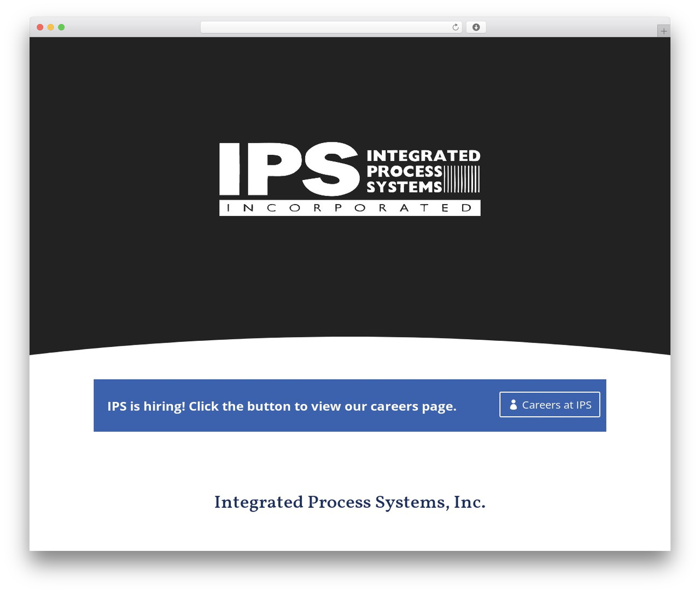This screenshot has height=593, width=700.
Task: Close the browser window with red button
Action: click(x=40, y=27)
